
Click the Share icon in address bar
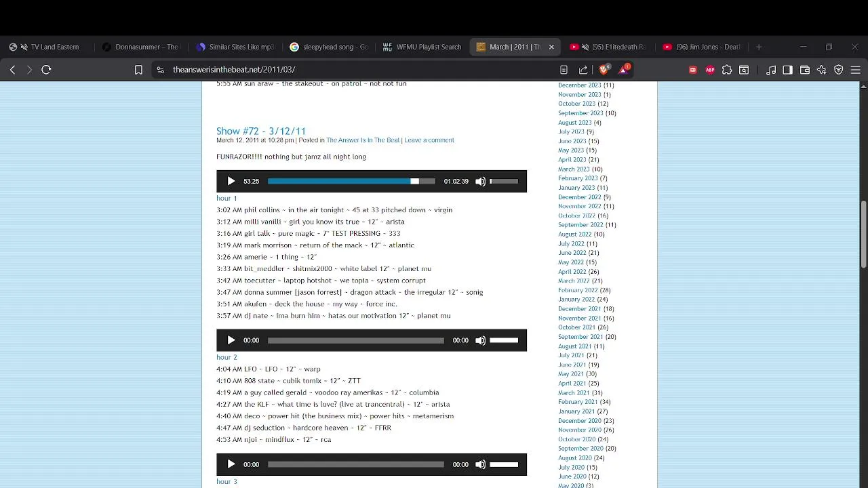coord(583,70)
